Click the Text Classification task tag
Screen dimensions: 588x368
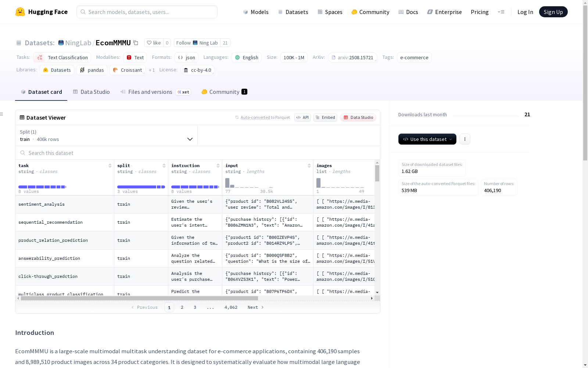point(62,57)
